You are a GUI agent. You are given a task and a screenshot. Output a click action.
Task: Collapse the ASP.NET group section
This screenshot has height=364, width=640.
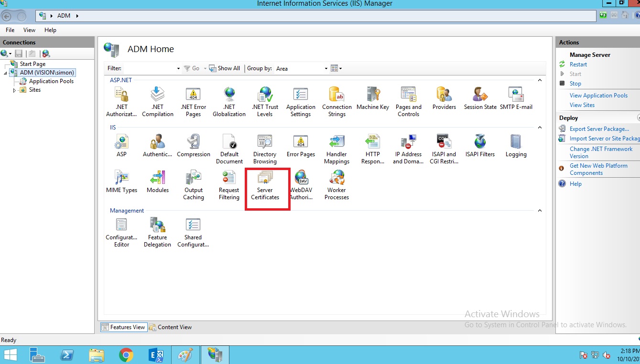(x=540, y=80)
